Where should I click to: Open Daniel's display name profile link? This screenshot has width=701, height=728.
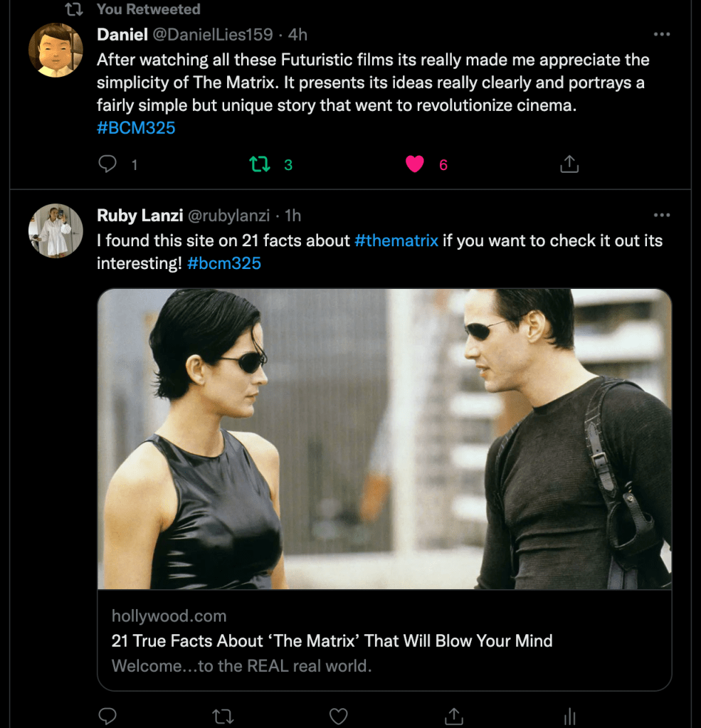pyautogui.click(x=122, y=34)
